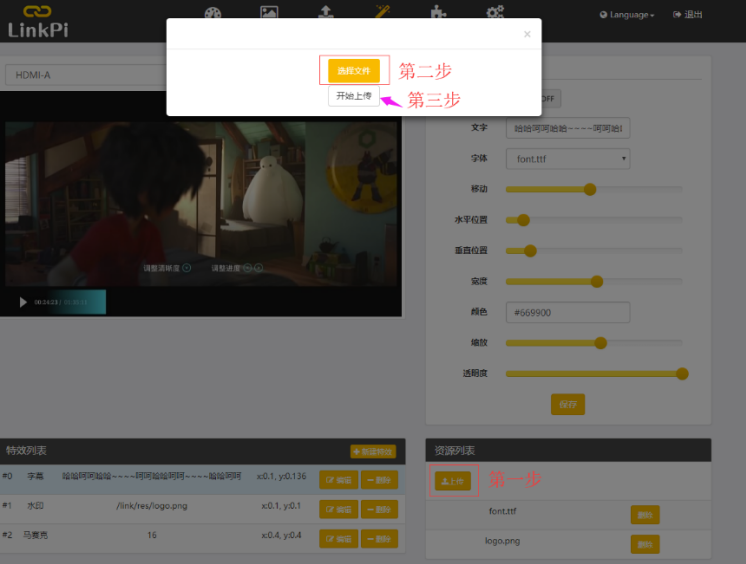
Task: Open the Language dropdown menu
Action: tap(627, 15)
